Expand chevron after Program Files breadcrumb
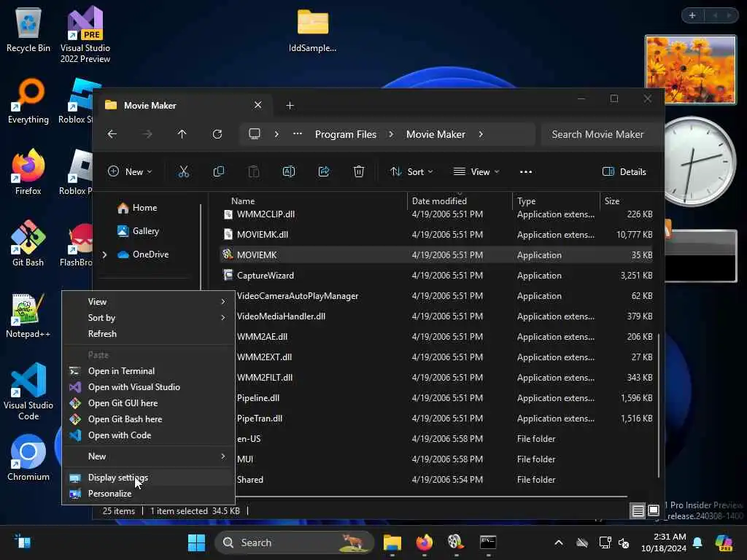 tap(391, 134)
